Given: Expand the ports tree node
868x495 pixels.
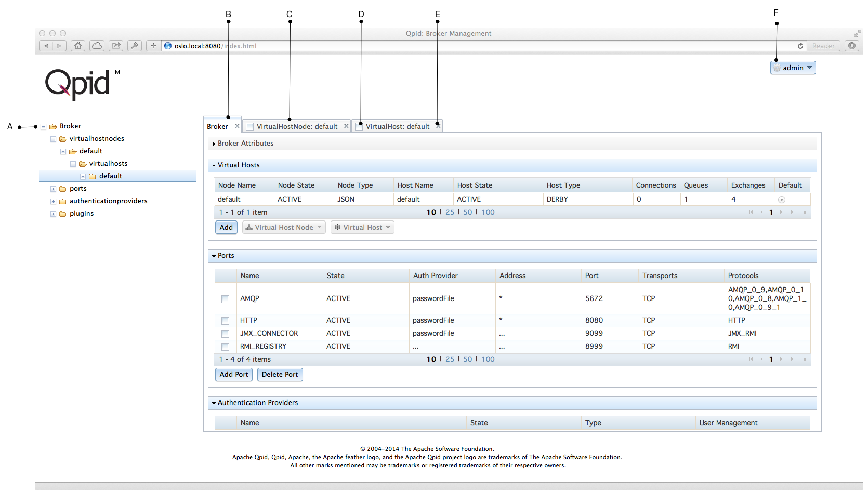Looking at the screenshot, I should point(53,189).
